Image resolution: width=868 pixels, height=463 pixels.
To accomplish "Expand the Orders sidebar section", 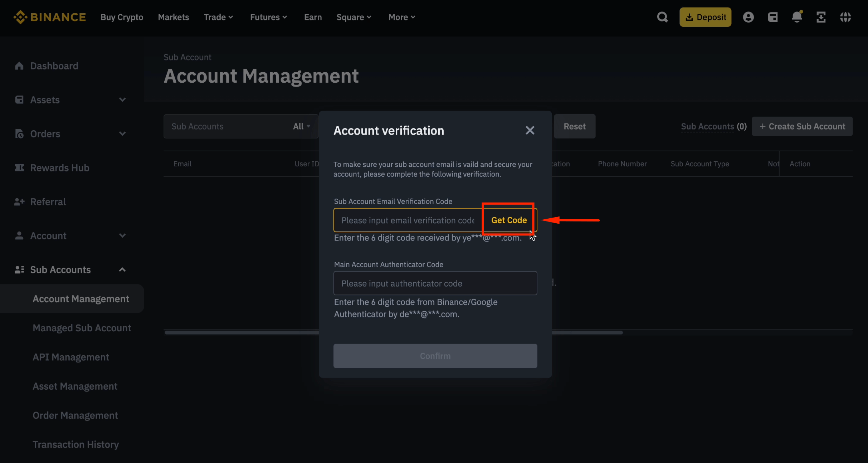I will point(122,134).
